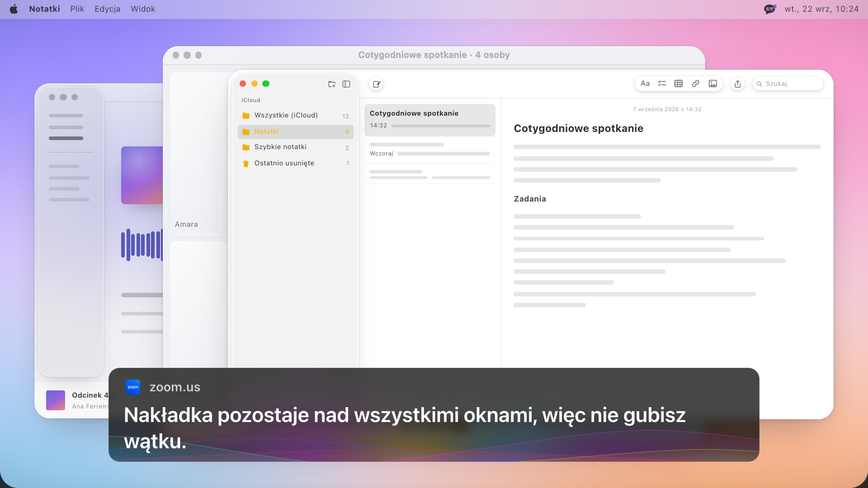Click the Zadania heading in the note
This screenshot has height=488, width=868.
pyautogui.click(x=530, y=199)
